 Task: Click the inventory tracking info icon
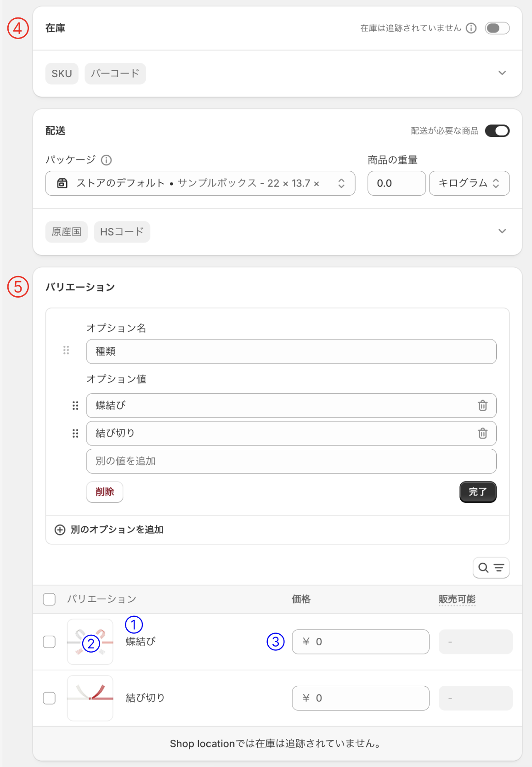(x=471, y=28)
